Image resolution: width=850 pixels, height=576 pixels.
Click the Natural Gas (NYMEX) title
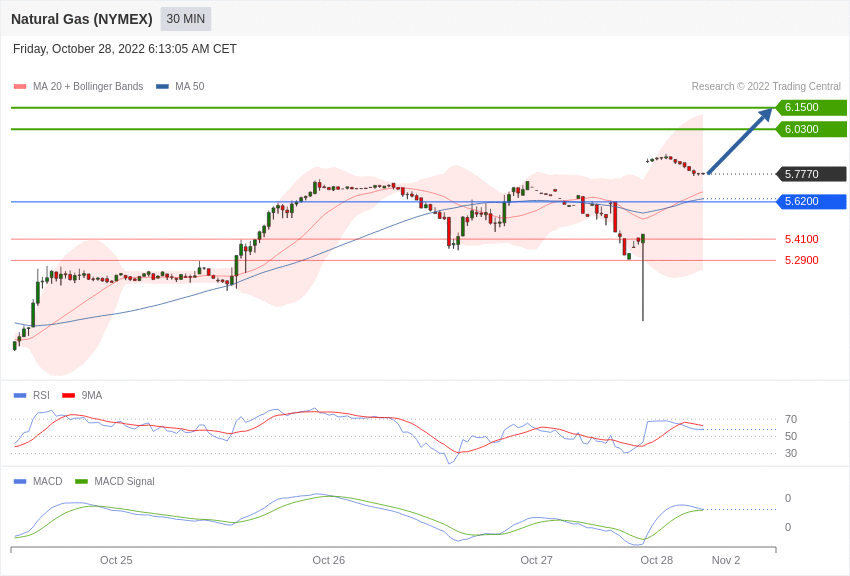(x=82, y=19)
